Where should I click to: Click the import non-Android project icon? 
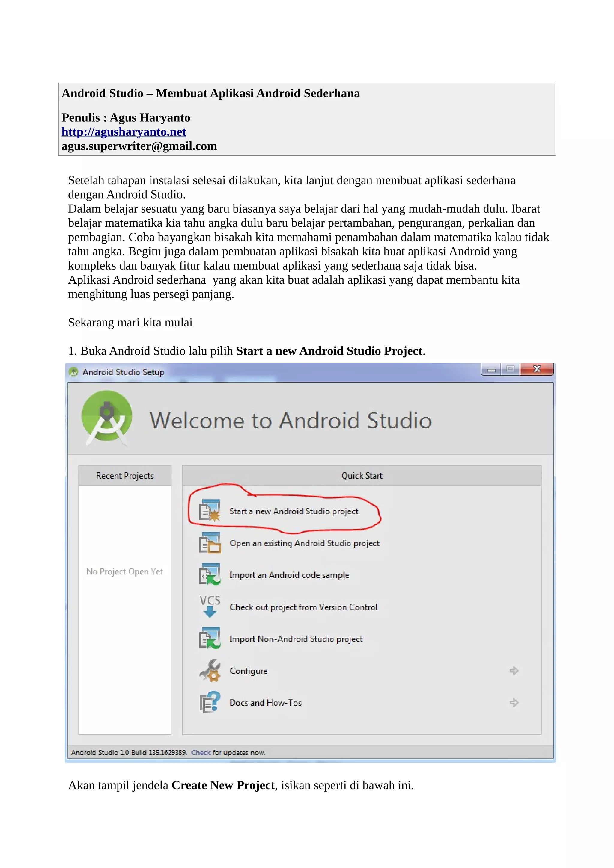coord(210,639)
